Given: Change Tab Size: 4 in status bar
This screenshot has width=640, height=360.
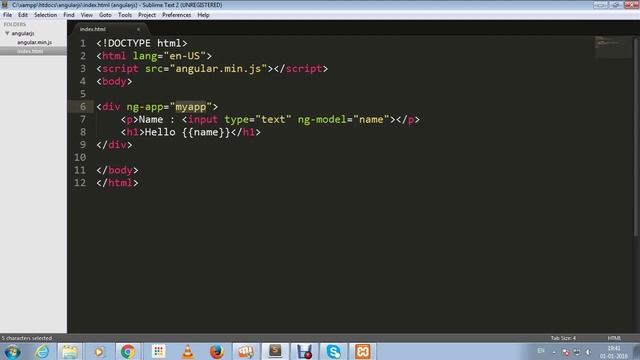Looking at the screenshot, I should coord(563,338).
